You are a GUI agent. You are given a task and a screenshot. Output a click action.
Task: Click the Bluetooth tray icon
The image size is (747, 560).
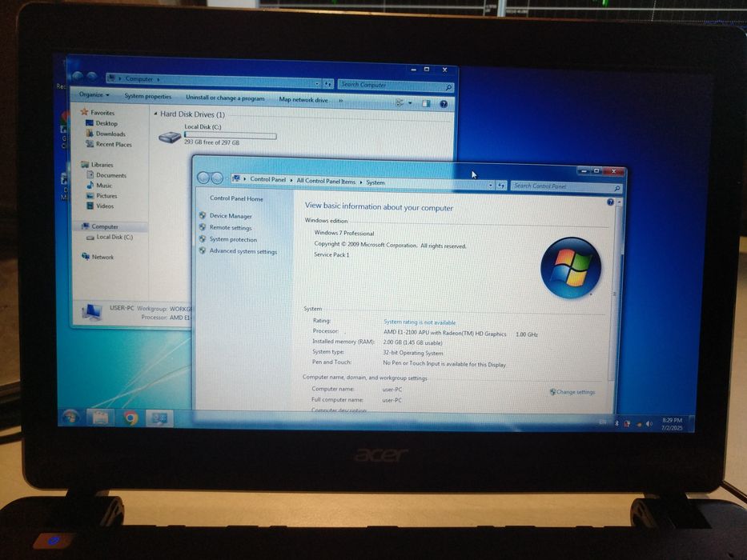coord(616,423)
